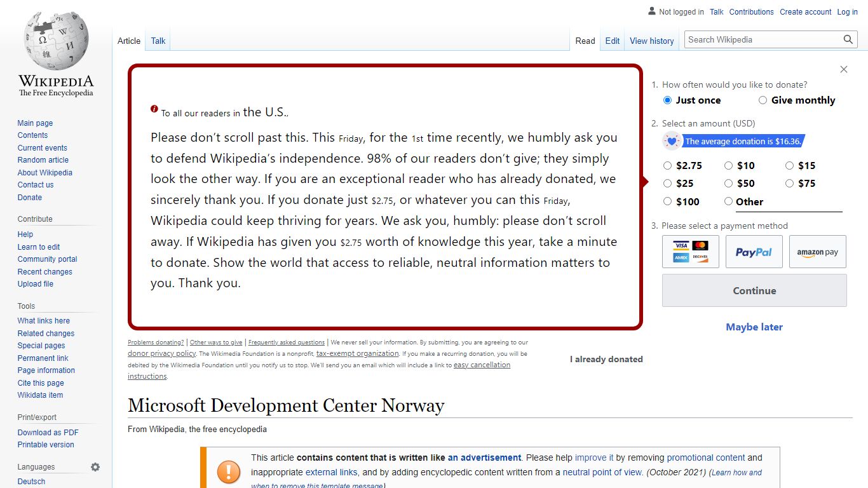The image size is (868, 488).
Task: Choose Amazon Pay payment method
Action: 818,252
